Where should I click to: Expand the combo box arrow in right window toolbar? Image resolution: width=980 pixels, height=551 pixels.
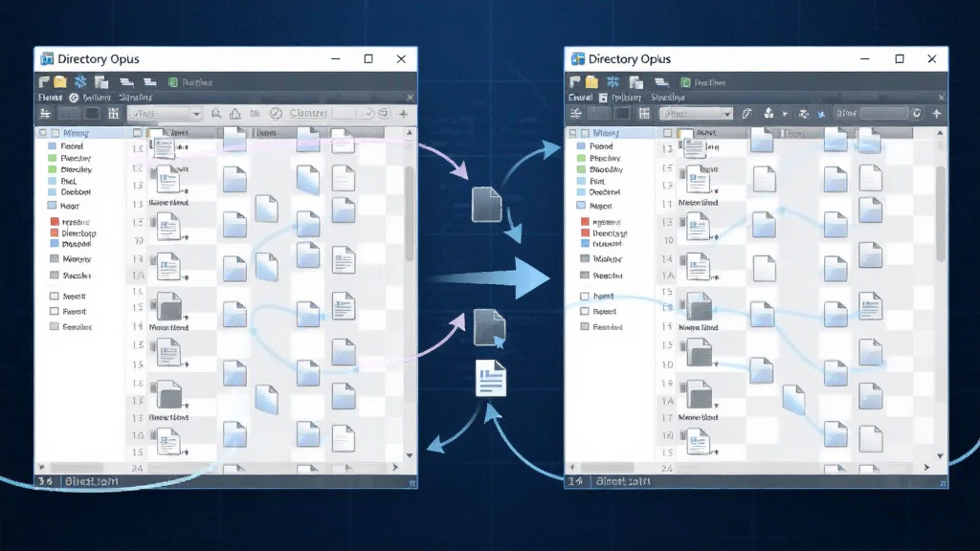click(727, 114)
